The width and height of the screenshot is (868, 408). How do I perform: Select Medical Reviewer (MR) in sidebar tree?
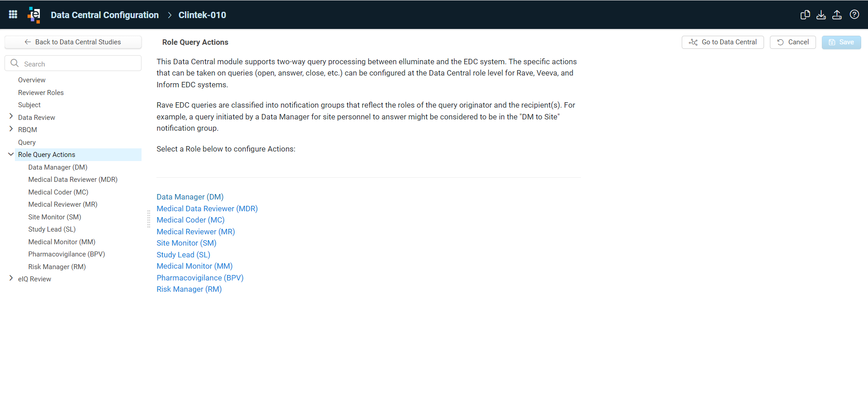tap(63, 204)
